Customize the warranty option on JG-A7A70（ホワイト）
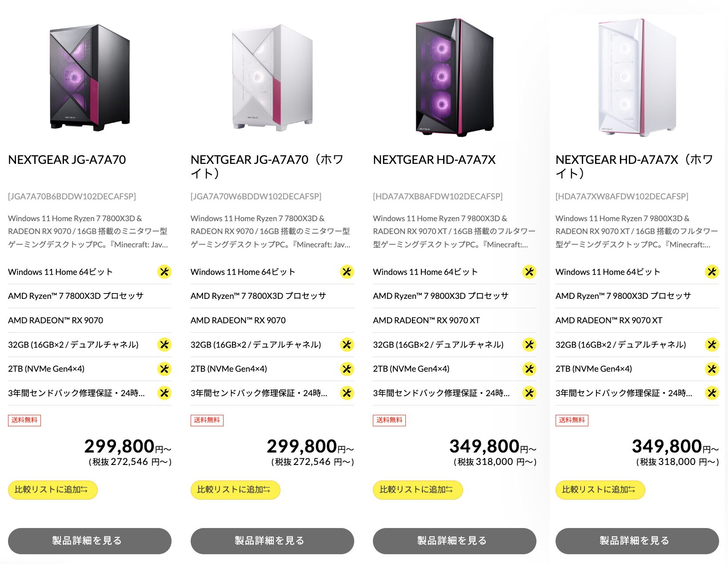This screenshot has height=564, width=728. pyautogui.click(x=347, y=393)
